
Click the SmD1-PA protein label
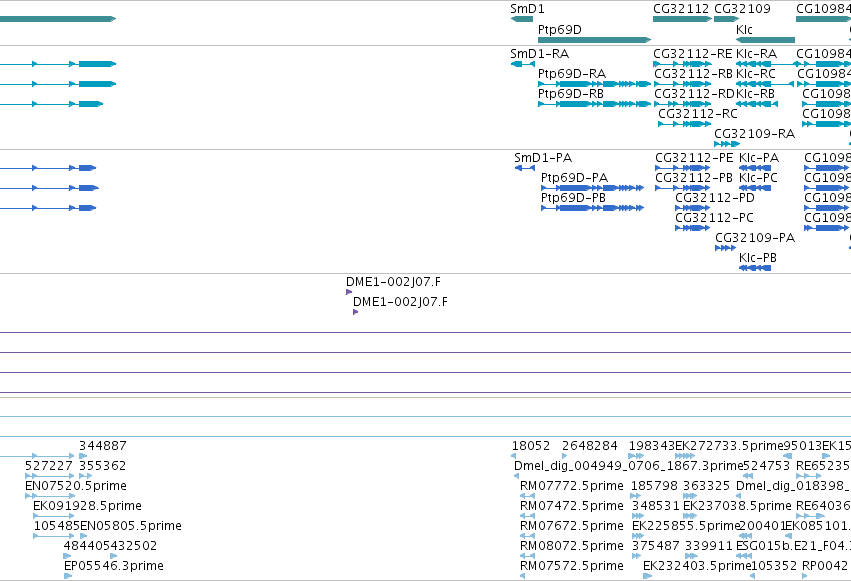click(x=543, y=158)
